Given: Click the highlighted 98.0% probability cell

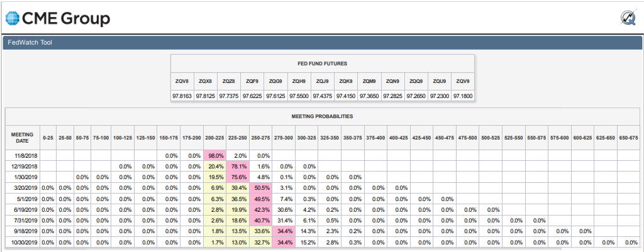Looking at the screenshot, I should (x=215, y=156).
